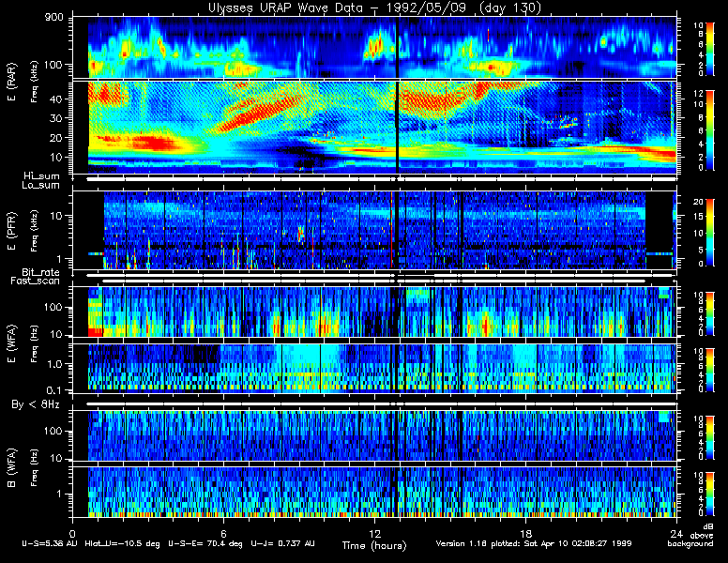
Task: Click the top RAR panel color bar
Action: 710,48
